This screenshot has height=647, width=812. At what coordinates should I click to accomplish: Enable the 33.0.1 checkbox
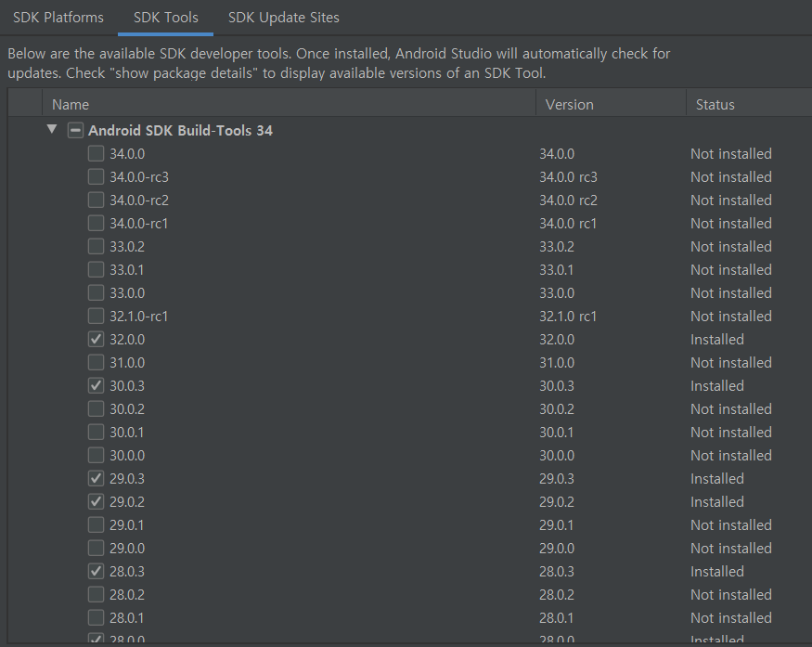click(96, 269)
